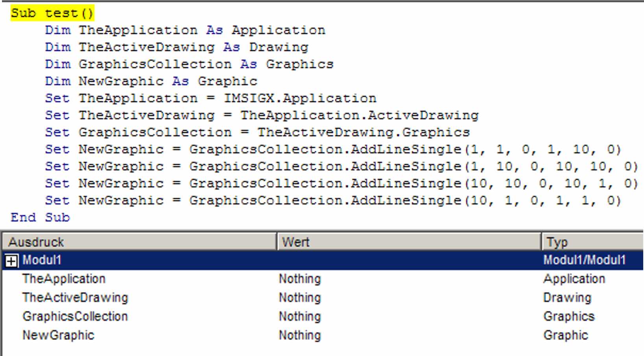The height and width of the screenshot is (356, 644).
Task: Click the Nothing value of NewGraphic
Action: (x=300, y=335)
